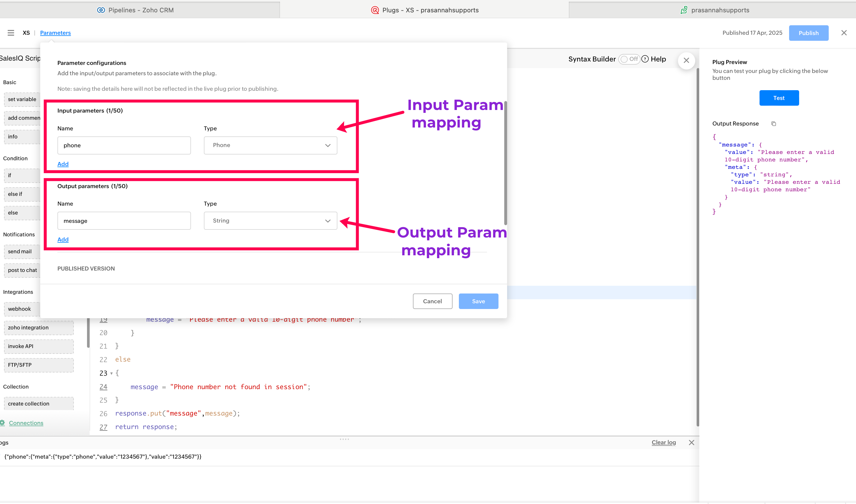This screenshot has height=504, width=856.
Task: Open the input parameter Phone type dropdown
Action: (x=270, y=145)
